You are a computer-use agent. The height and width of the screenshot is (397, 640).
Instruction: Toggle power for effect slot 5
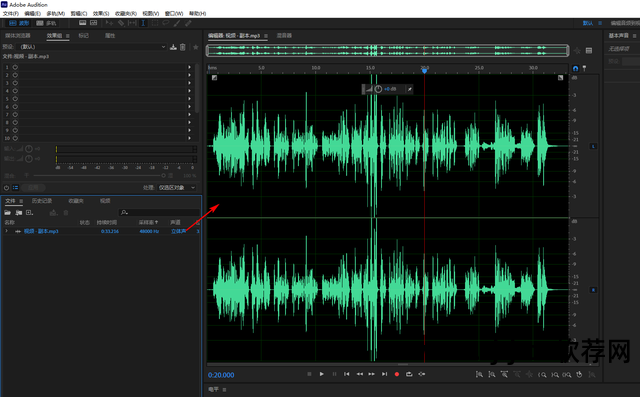15,99
